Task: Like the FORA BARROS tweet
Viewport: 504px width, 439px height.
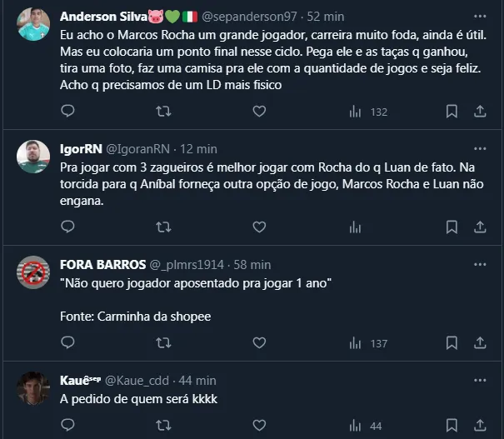Action: (259, 342)
